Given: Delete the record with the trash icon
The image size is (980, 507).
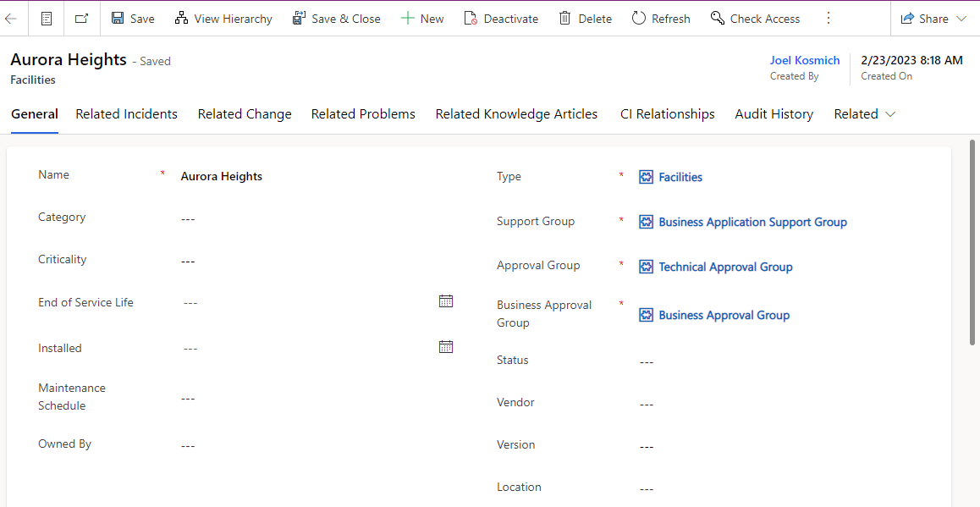Looking at the screenshot, I should point(585,19).
